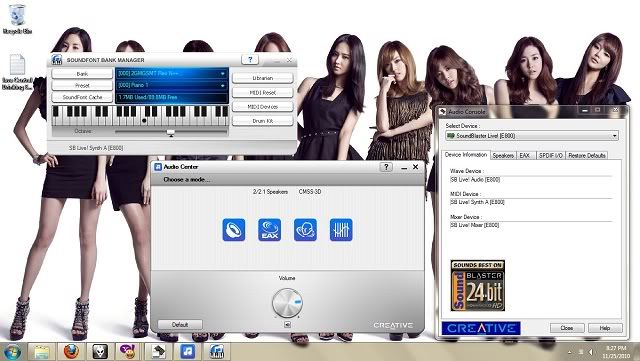Click the Sound Blaster 24-bit logo
This screenshot has width=640, height=361.
pyautogui.click(x=478, y=285)
